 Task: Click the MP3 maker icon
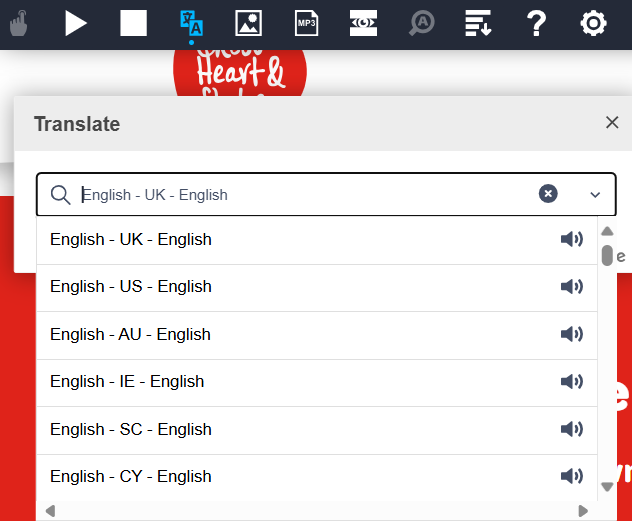(x=306, y=23)
